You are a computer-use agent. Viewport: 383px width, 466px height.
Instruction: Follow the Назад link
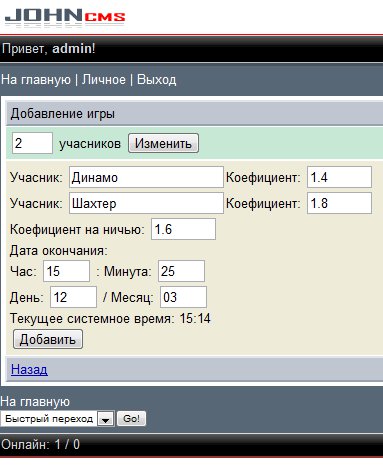(x=29, y=369)
